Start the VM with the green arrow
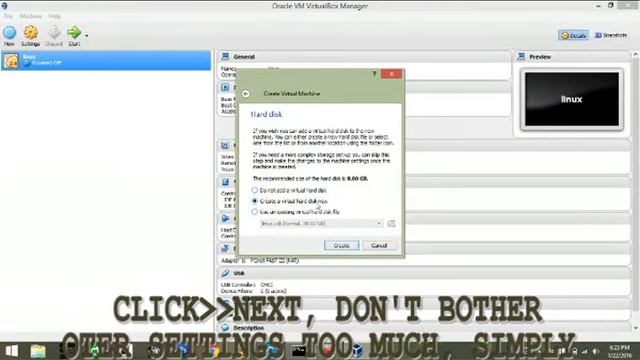 [x=74, y=36]
